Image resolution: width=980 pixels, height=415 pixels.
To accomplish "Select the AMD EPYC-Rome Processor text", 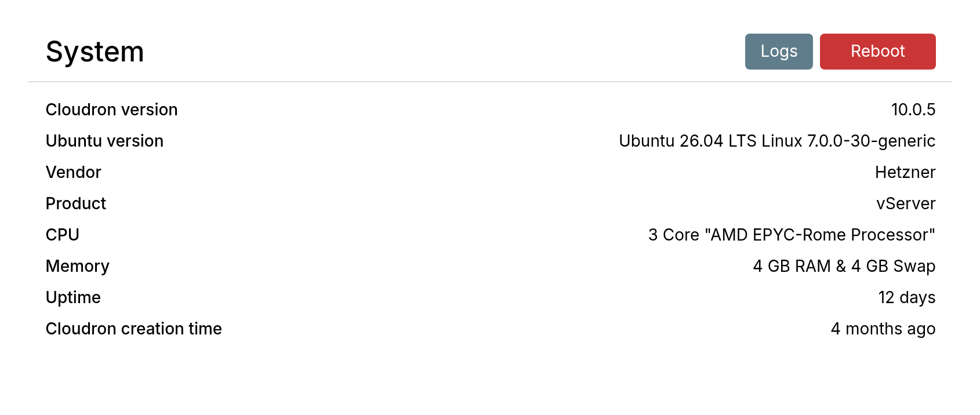I will 819,235.
